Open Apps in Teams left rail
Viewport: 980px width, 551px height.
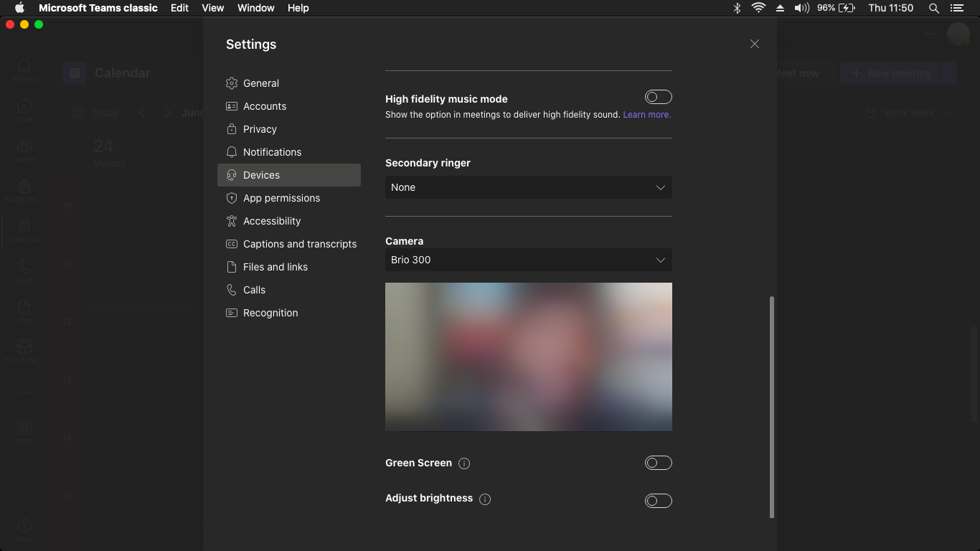pos(24,431)
